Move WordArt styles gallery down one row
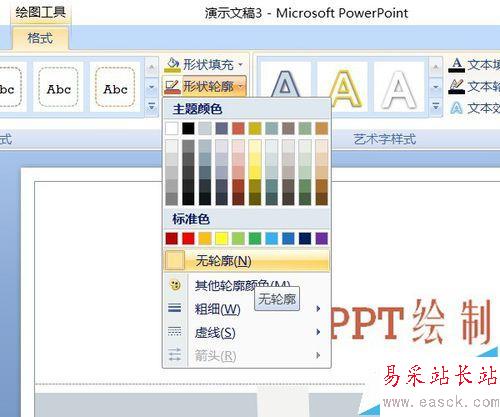Viewport: 500px width, 417px height. click(436, 87)
